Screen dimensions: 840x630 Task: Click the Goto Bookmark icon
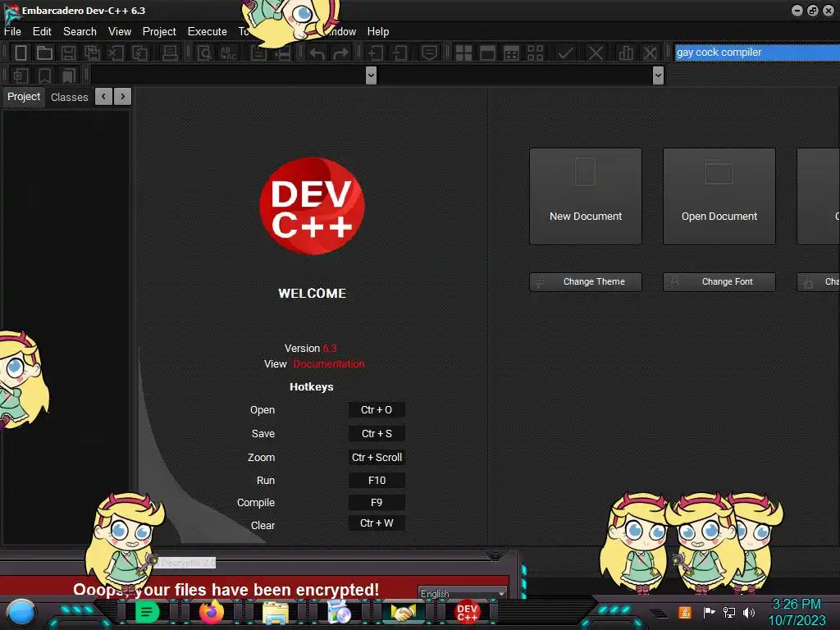(x=69, y=75)
